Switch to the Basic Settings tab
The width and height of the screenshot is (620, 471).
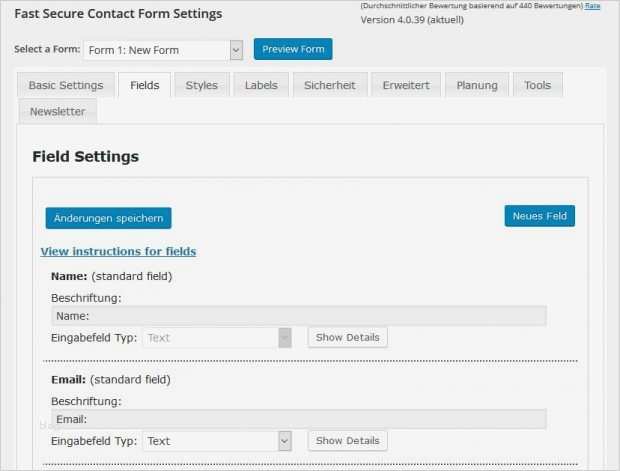coord(66,85)
